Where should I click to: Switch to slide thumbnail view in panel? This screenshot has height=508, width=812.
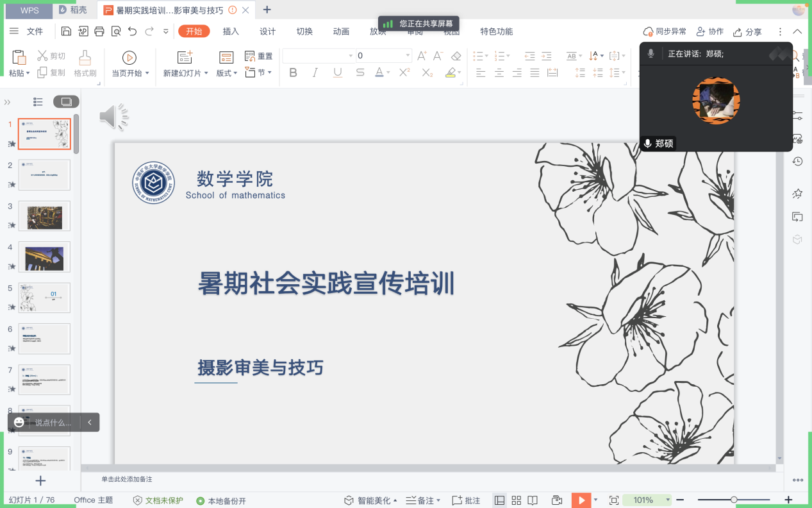point(66,101)
